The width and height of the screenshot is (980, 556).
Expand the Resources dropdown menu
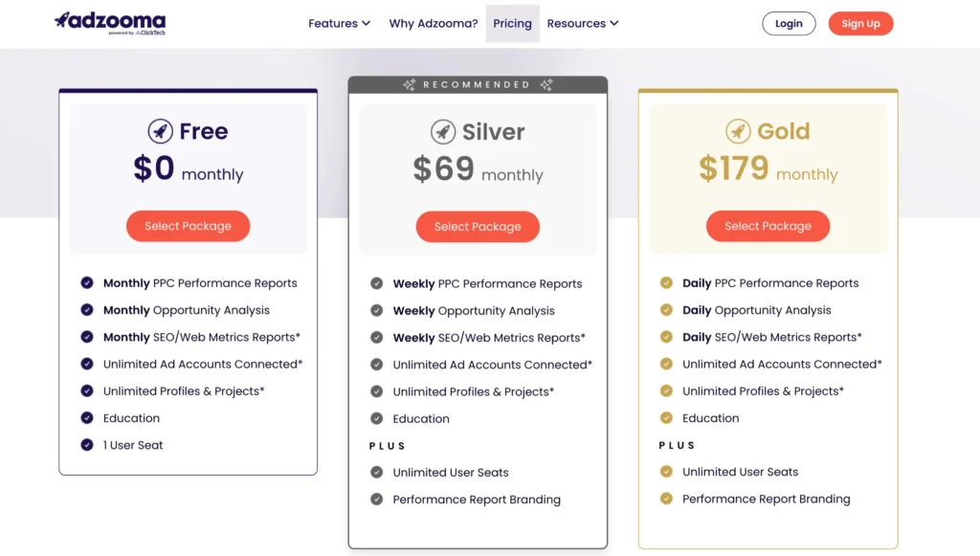click(583, 24)
